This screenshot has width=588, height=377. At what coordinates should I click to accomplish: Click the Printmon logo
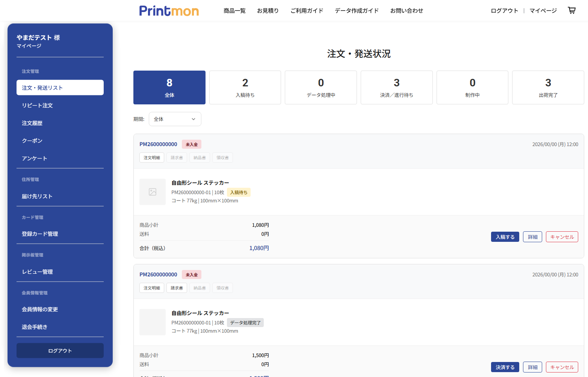pyautogui.click(x=169, y=11)
